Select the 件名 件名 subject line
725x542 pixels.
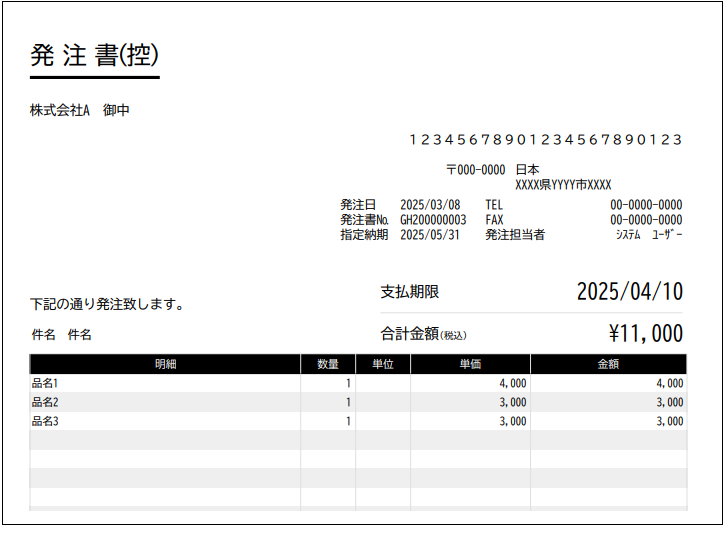(61, 334)
